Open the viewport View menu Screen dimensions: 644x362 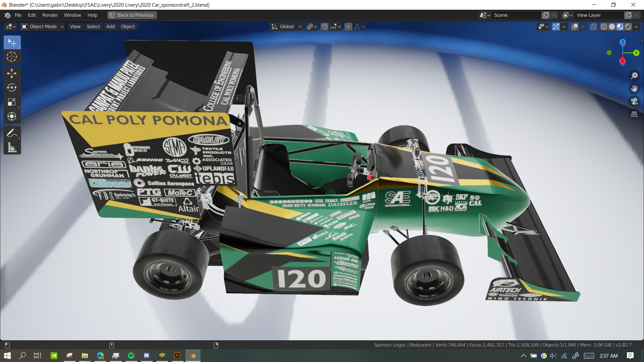point(75,26)
